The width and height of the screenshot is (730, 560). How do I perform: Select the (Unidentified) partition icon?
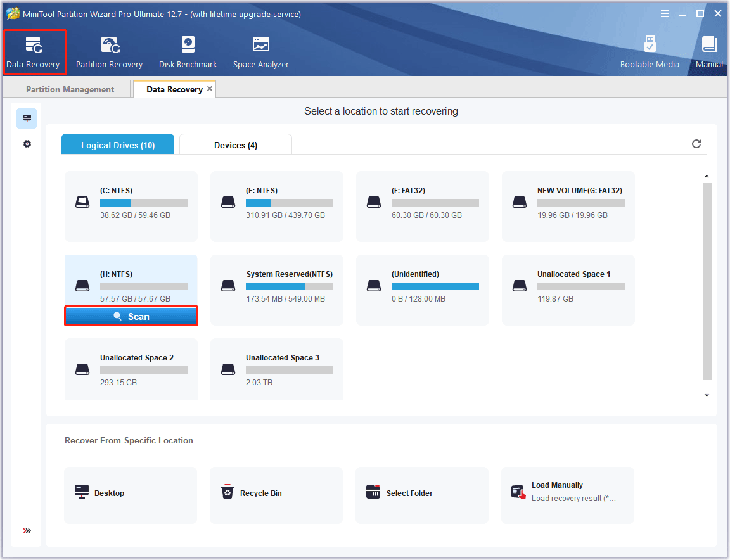pos(374,286)
